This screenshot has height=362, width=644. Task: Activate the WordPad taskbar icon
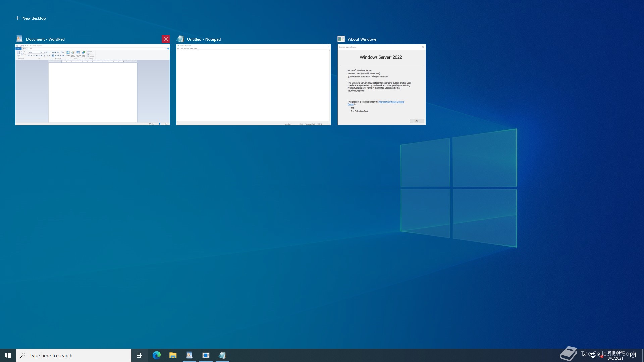pyautogui.click(x=190, y=355)
